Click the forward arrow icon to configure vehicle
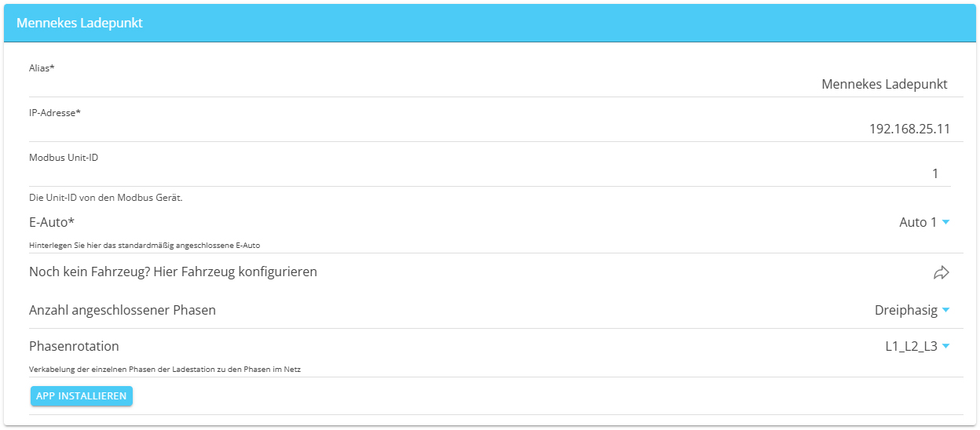Viewport: 980px width, 430px height. tap(941, 273)
